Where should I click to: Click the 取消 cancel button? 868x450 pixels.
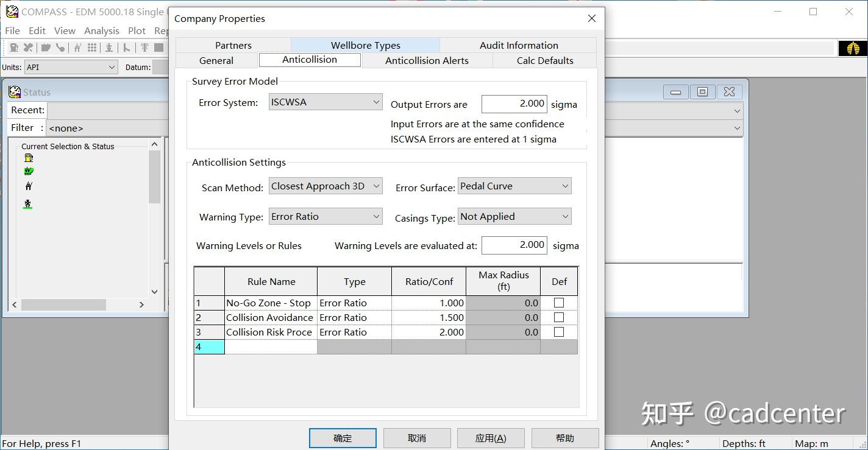coord(417,438)
